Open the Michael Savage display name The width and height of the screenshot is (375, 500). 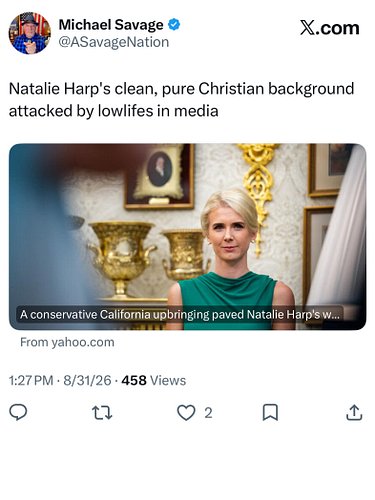pyautogui.click(x=111, y=25)
